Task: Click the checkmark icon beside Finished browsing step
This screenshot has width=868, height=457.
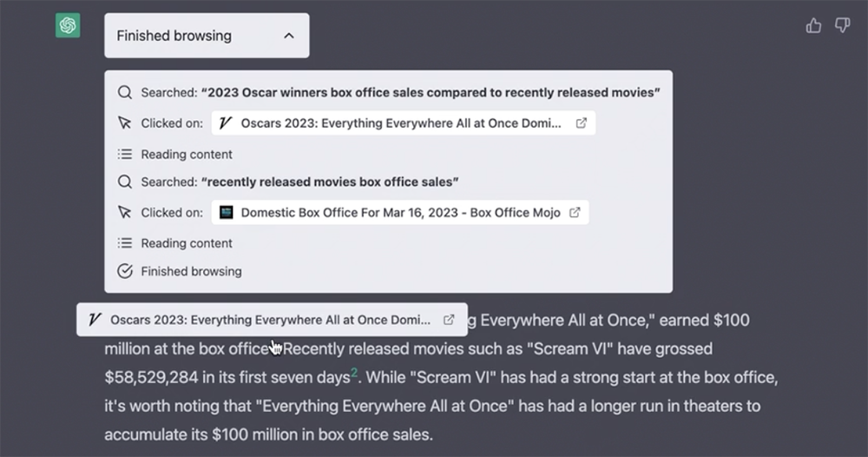Action: [x=125, y=271]
